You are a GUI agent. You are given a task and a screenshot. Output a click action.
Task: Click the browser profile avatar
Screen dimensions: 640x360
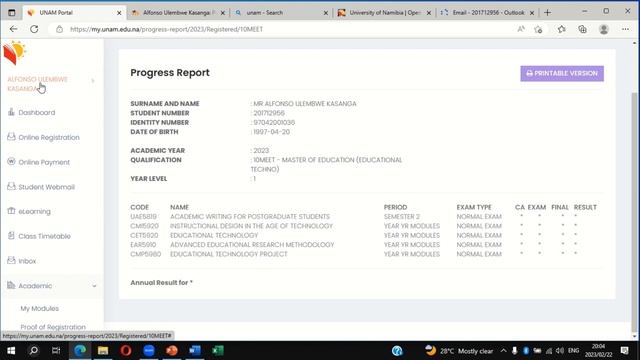point(604,29)
